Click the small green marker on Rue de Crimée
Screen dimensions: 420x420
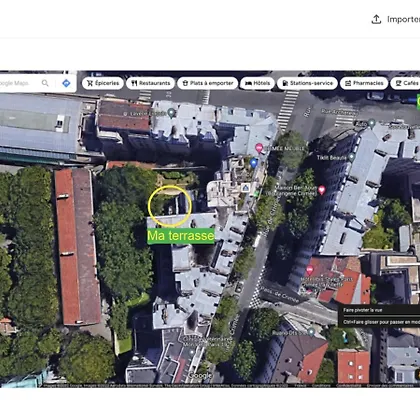[256, 194]
